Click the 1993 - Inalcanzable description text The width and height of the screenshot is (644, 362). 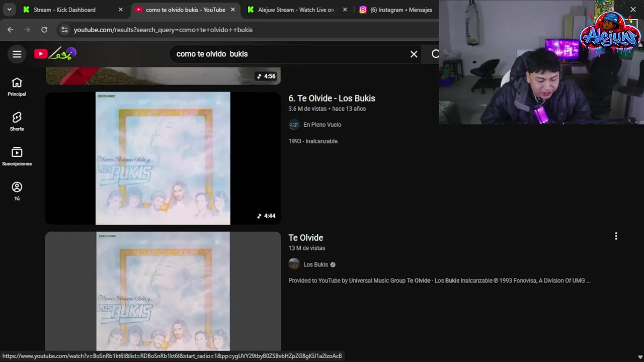pos(313,141)
